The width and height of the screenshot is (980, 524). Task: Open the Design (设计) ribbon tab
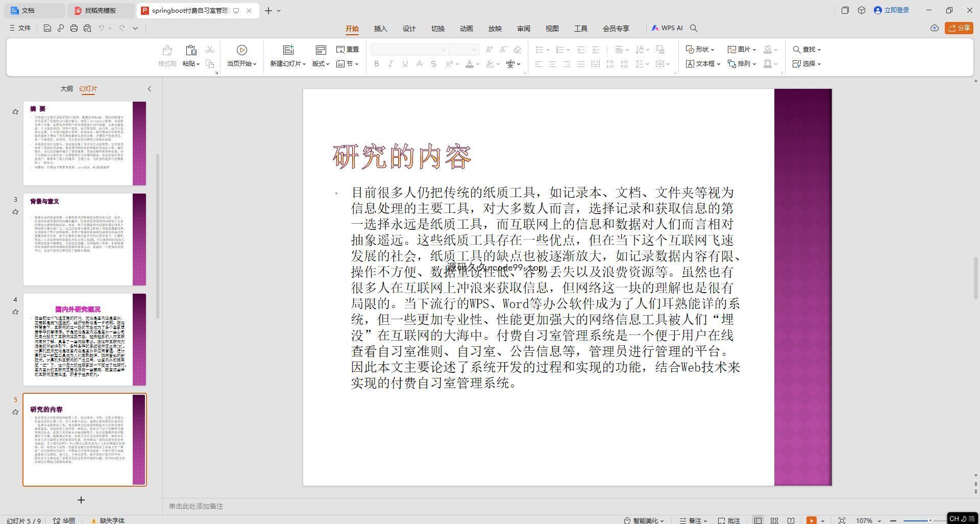[409, 29]
